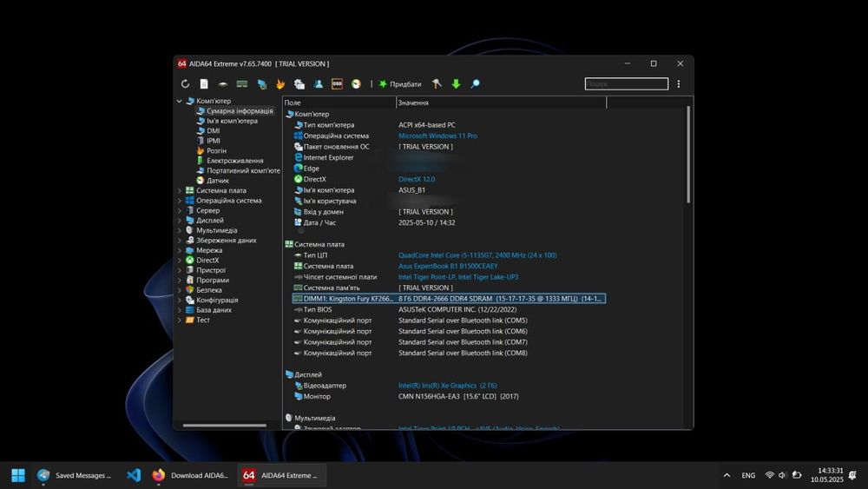Click the disk drive toolbar icon

click(222, 84)
